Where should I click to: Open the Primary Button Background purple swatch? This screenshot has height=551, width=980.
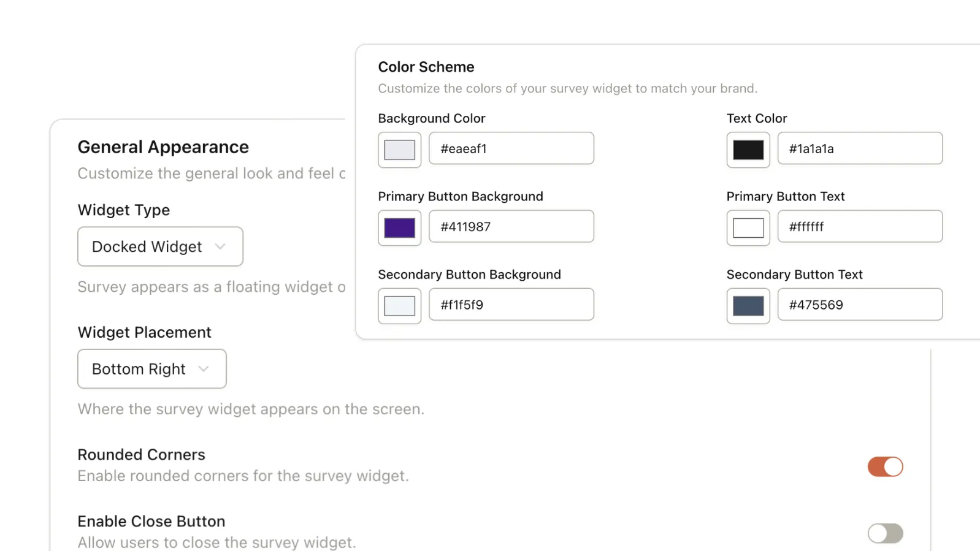click(399, 227)
